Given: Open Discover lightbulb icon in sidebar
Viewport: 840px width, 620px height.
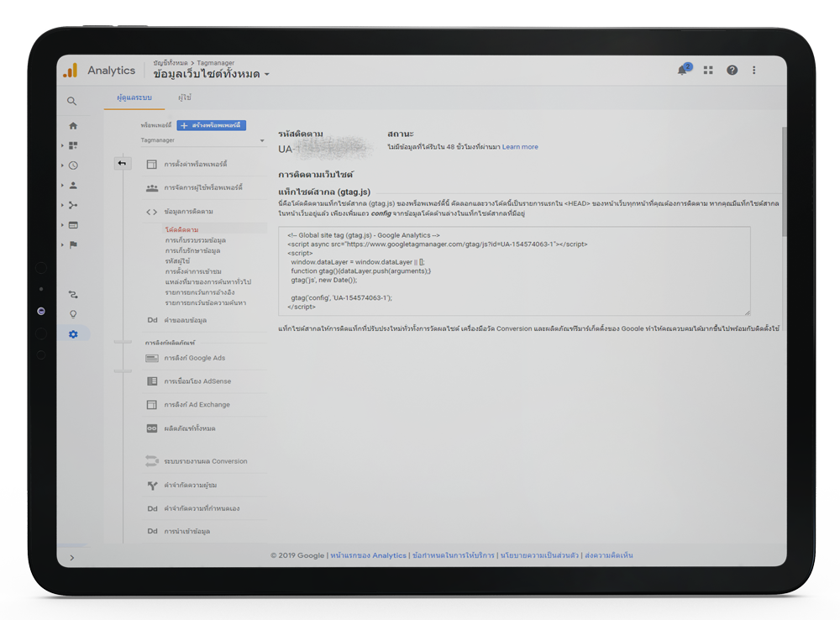Looking at the screenshot, I should click(x=73, y=314).
